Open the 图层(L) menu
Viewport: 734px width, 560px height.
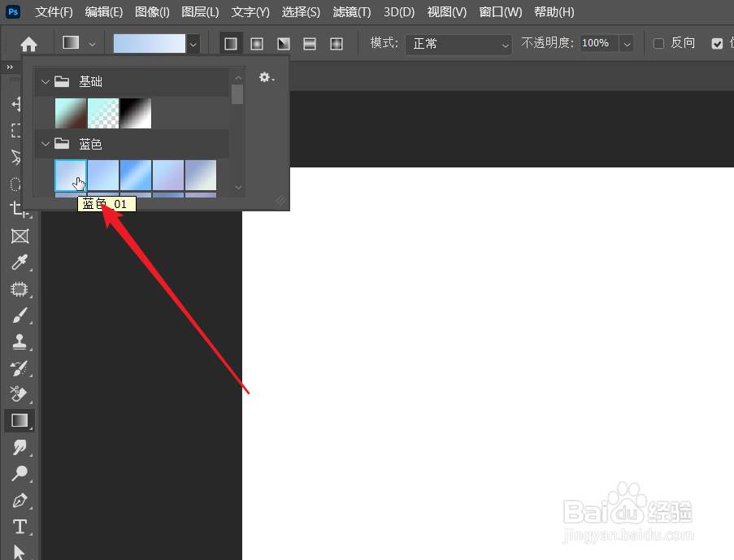pyautogui.click(x=200, y=12)
